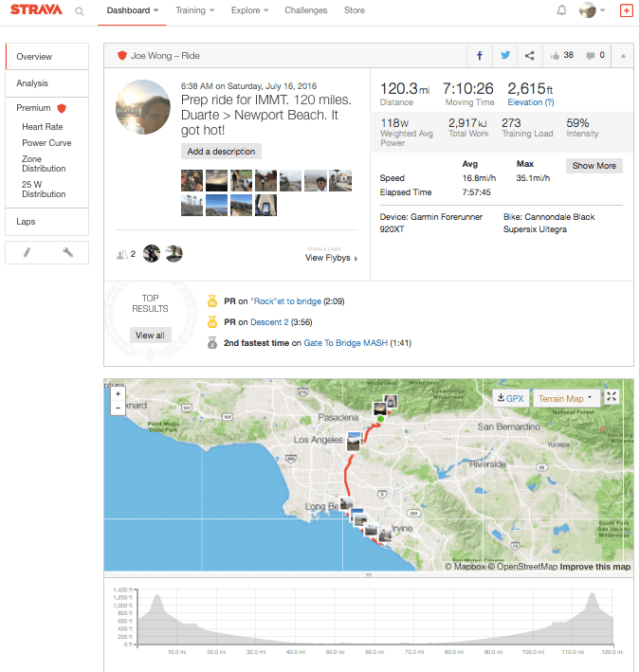
Task: Expand the Explore menu
Action: point(249,10)
